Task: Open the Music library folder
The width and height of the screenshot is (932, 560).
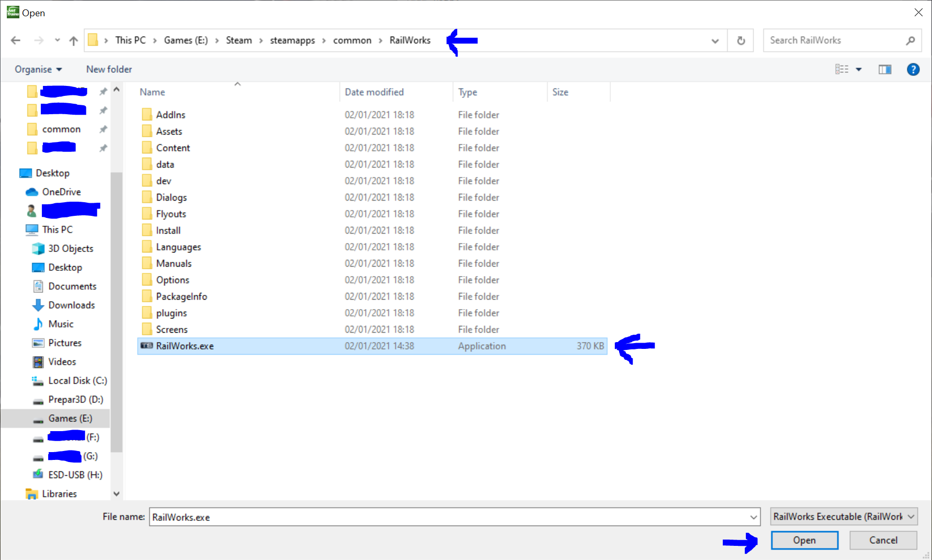Action: pyautogui.click(x=61, y=324)
